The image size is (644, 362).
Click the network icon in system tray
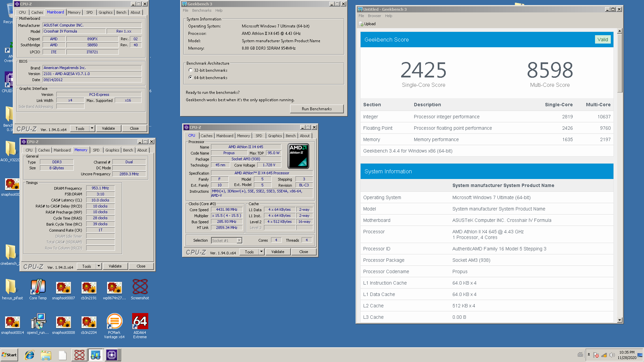(x=604, y=355)
